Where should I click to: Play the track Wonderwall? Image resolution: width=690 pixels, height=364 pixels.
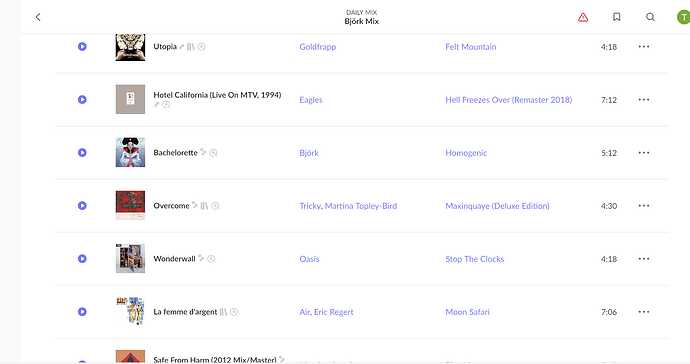point(82,259)
